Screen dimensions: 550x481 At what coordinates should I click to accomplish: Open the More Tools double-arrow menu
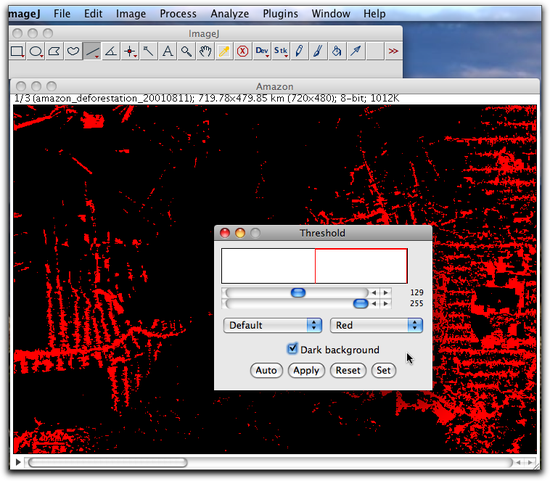(x=393, y=51)
